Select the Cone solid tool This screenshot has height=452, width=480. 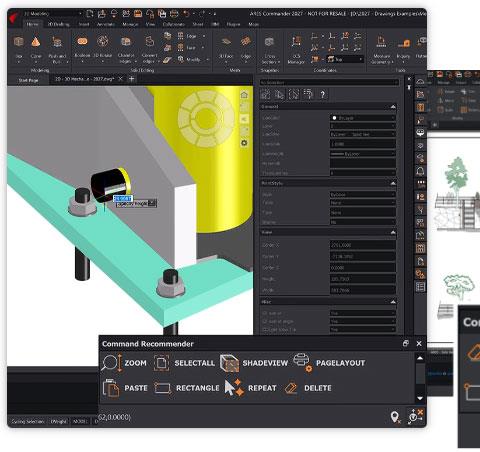(x=36, y=48)
